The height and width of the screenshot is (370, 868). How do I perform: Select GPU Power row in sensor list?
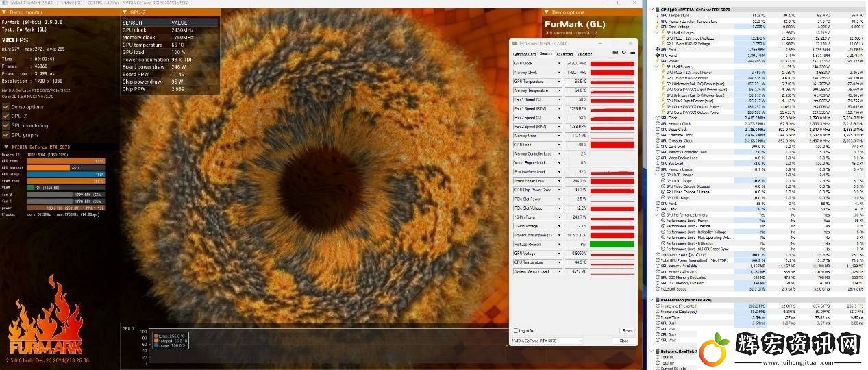point(762,60)
